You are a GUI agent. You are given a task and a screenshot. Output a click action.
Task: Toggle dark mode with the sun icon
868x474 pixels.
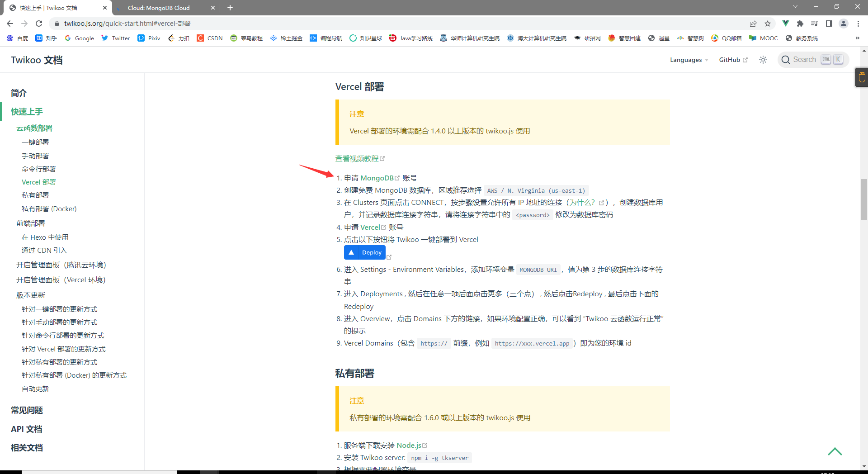pyautogui.click(x=763, y=59)
